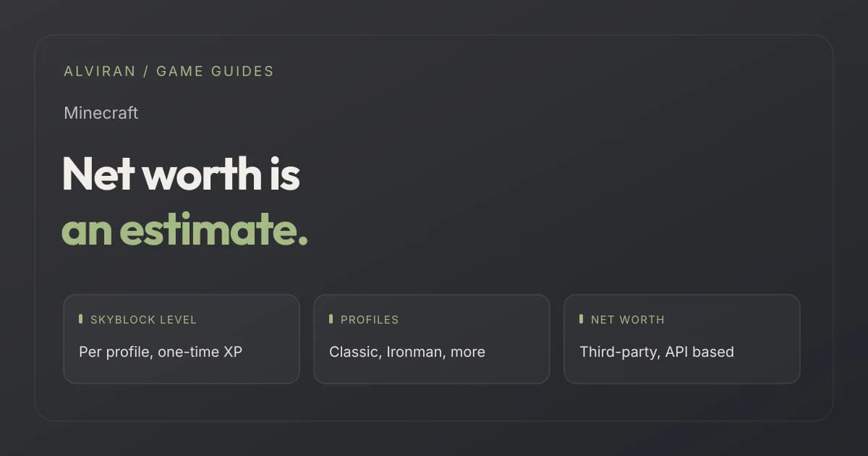
Task: Open the PROFILES card
Action: 431,339
